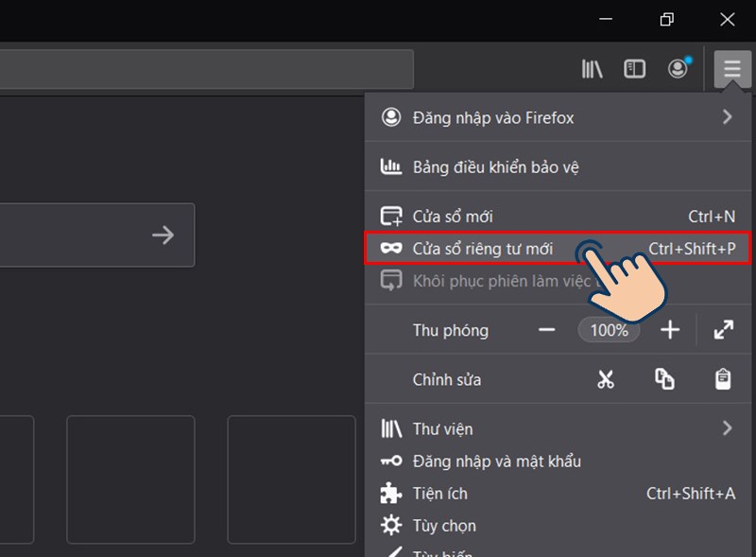Minimize the Firefox window
The height and width of the screenshot is (557, 756).
[x=606, y=19]
